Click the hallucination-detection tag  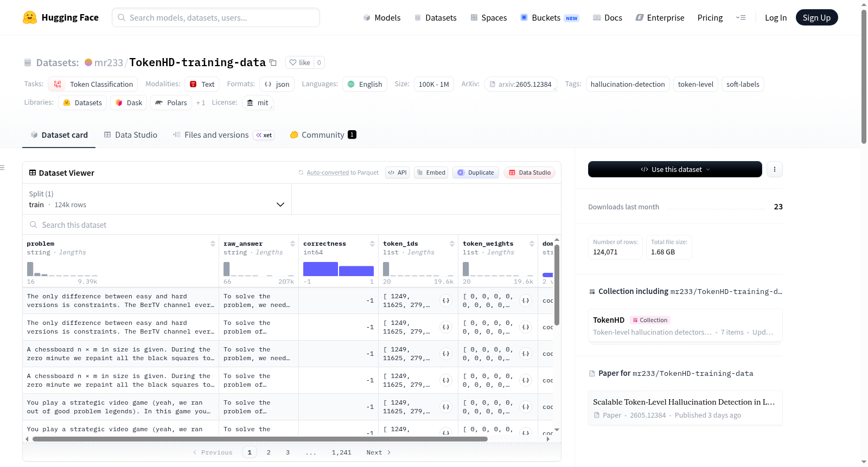point(628,84)
